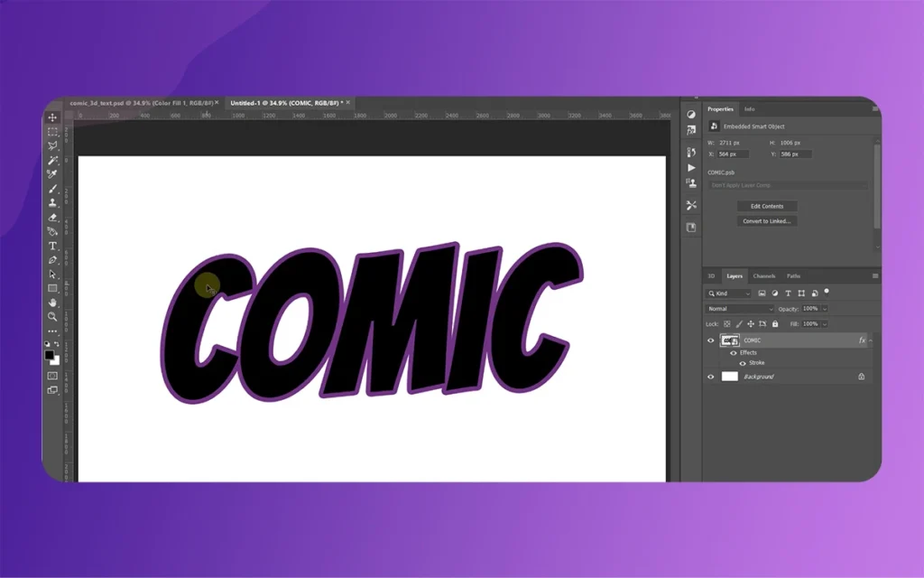Toggle Quick Mask mode
The image size is (924, 578).
click(x=52, y=376)
